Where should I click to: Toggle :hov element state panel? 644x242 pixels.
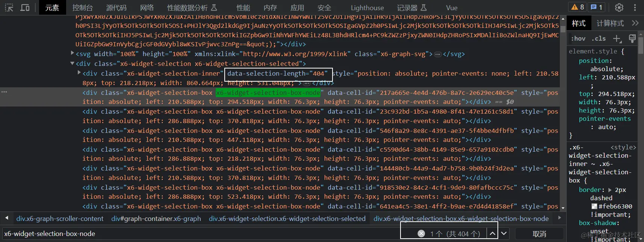pos(578,38)
